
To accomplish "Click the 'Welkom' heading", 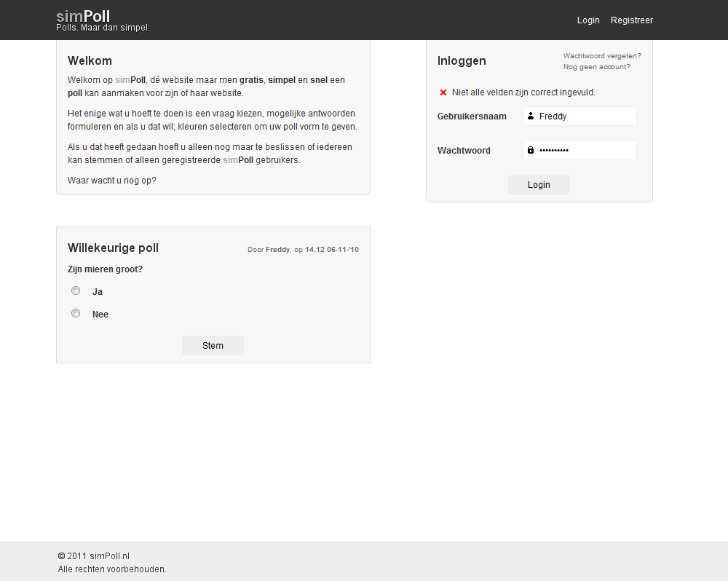I will click(x=90, y=61).
